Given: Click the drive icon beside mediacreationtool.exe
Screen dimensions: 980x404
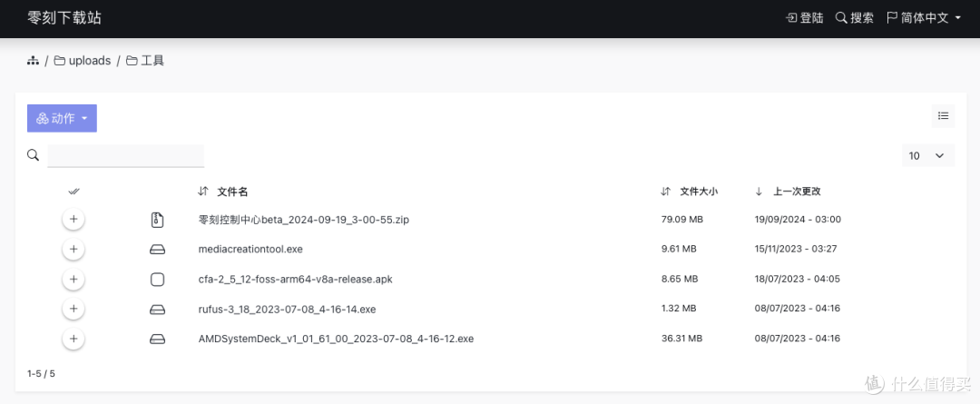Looking at the screenshot, I should tap(158, 250).
